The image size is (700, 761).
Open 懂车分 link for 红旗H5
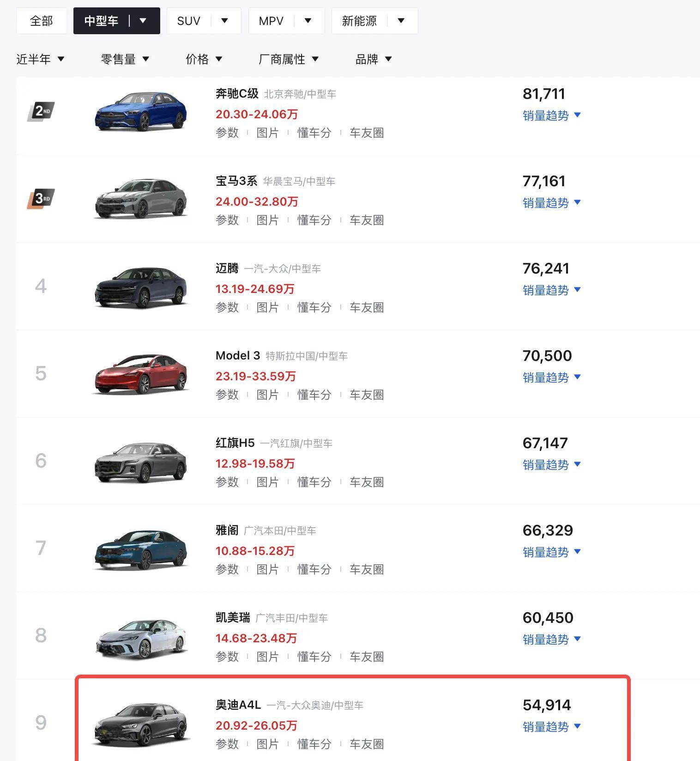314,482
